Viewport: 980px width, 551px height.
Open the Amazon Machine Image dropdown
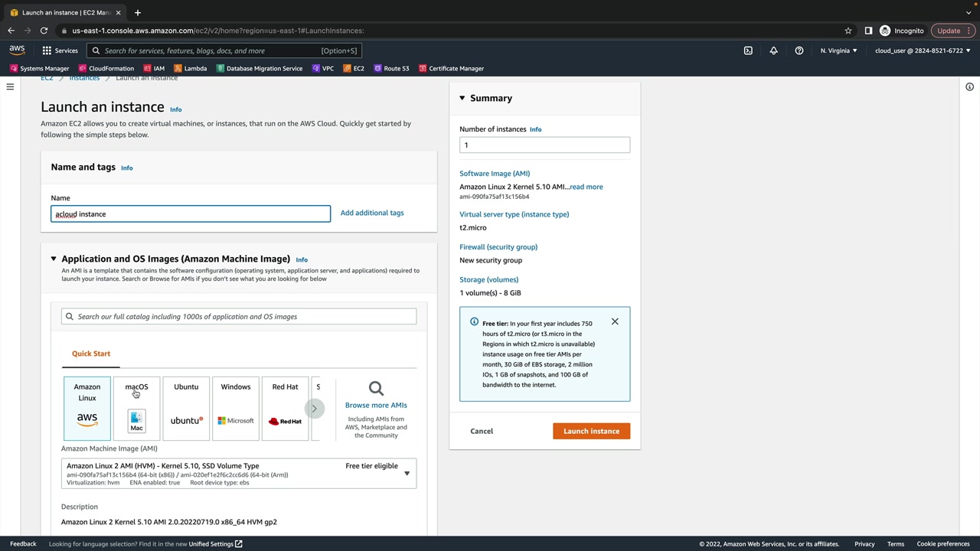[239, 474]
